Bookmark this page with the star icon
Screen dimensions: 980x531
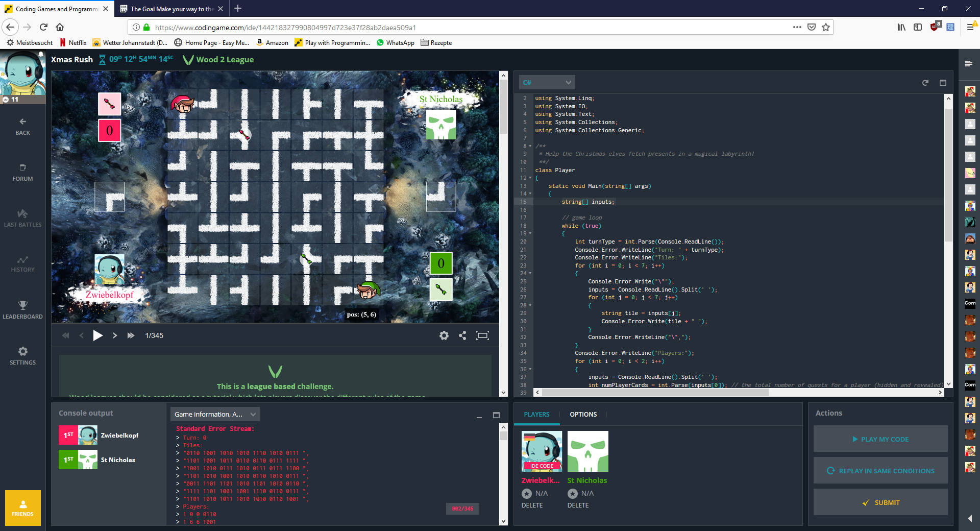pos(826,27)
